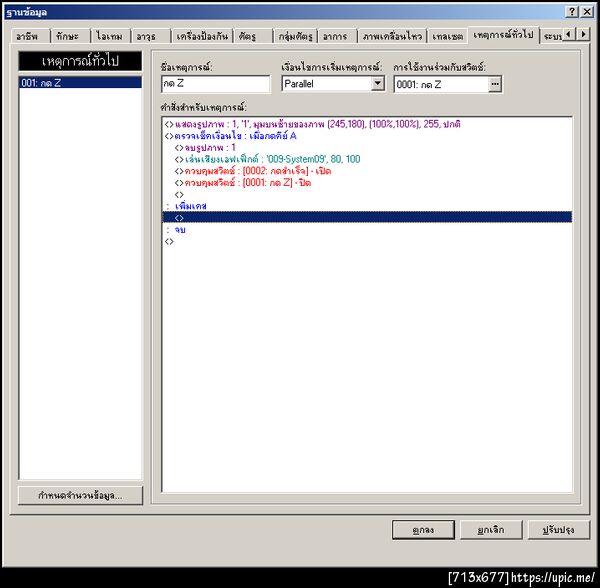Open the เครื่องป้องกัน tab
The height and width of the screenshot is (588, 600).
202,36
